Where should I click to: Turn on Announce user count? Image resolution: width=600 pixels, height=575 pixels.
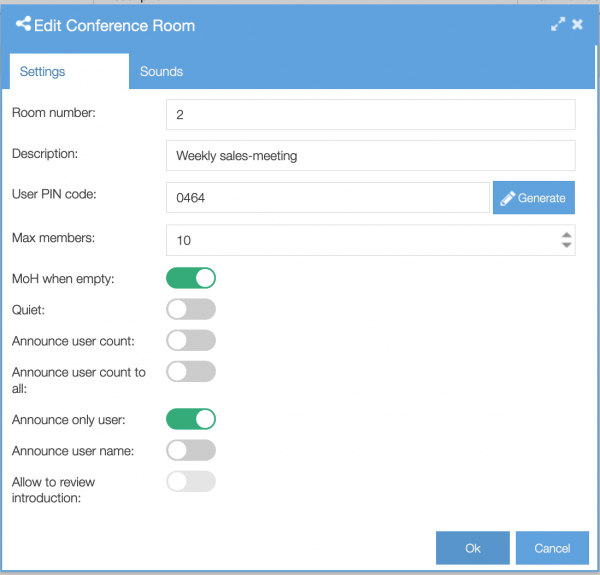point(191,340)
